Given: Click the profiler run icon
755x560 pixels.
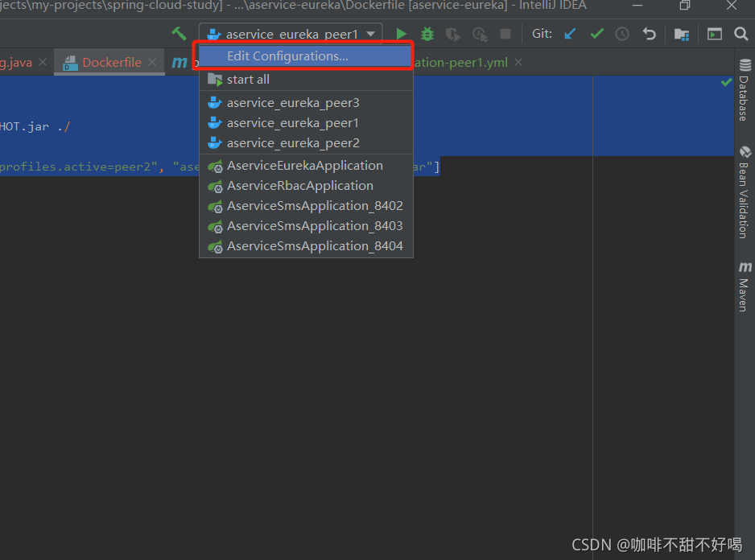Looking at the screenshot, I should [480, 34].
